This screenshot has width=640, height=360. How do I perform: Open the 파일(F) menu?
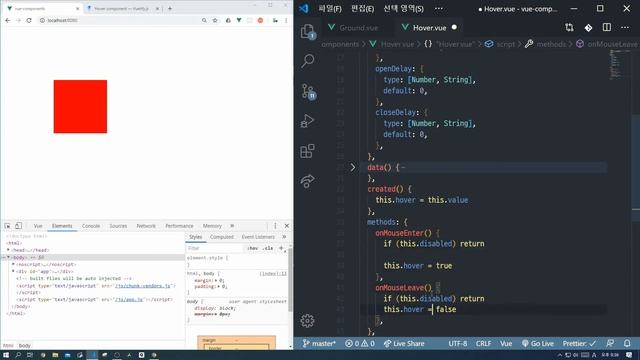(330, 9)
